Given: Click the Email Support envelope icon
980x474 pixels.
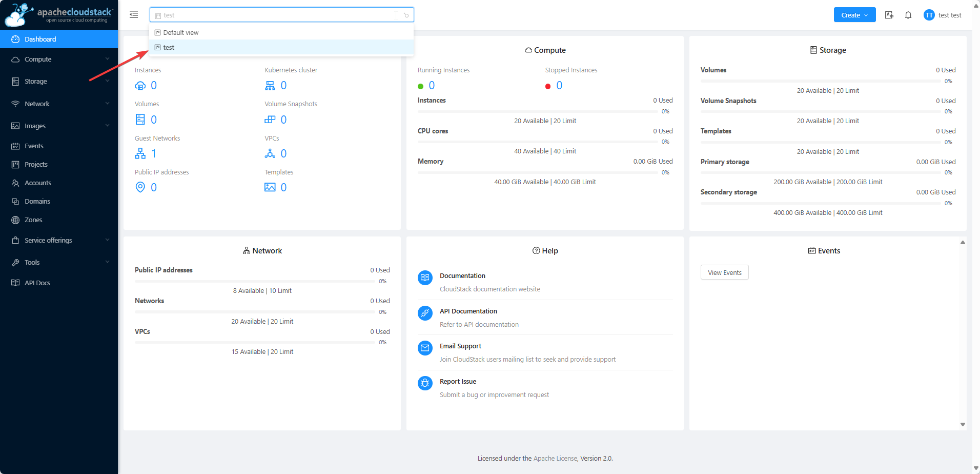Looking at the screenshot, I should (425, 348).
